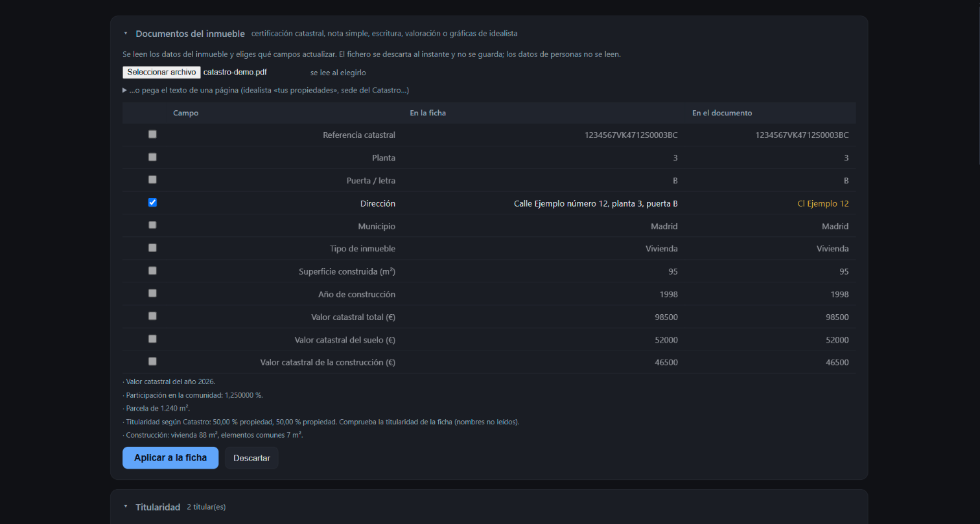Screen dimensions: 980x524
Task: Enable the Puerta / letra checkbox
Action: pyautogui.click(x=152, y=180)
